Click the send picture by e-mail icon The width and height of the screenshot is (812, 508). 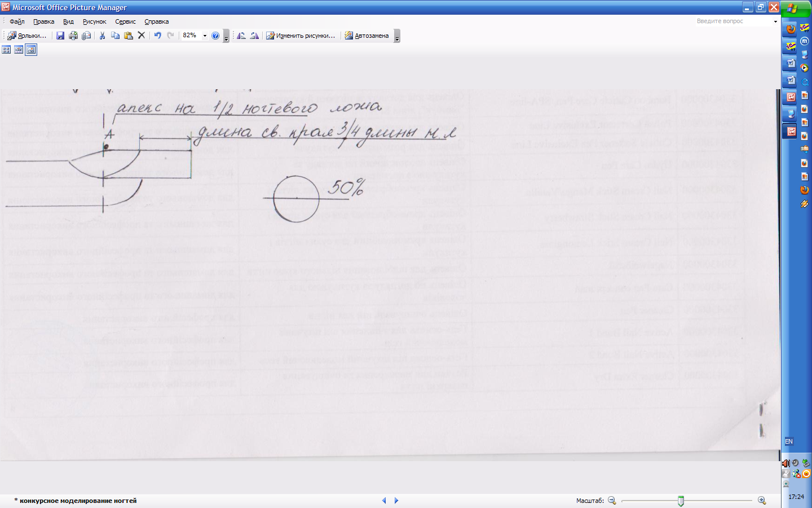pyautogui.click(x=86, y=36)
